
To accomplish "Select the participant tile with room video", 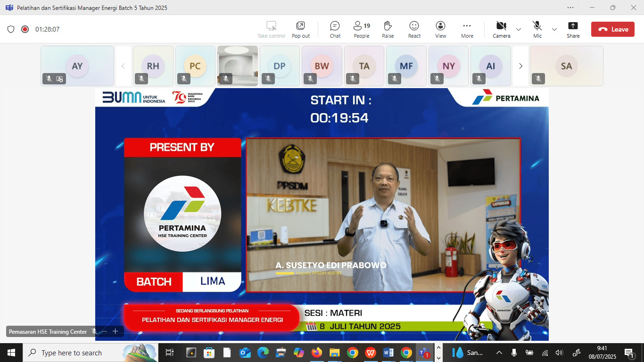I will (238, 66).
